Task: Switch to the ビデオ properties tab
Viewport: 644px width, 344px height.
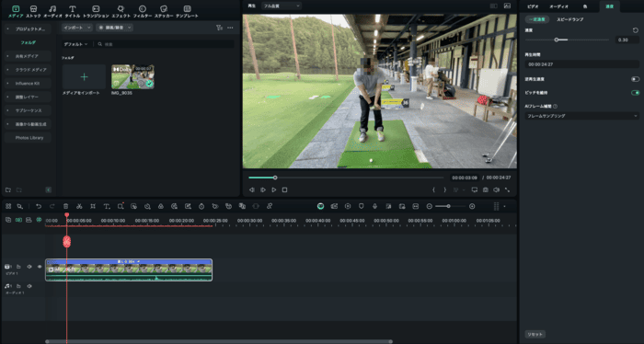Action: coord(533,6)
